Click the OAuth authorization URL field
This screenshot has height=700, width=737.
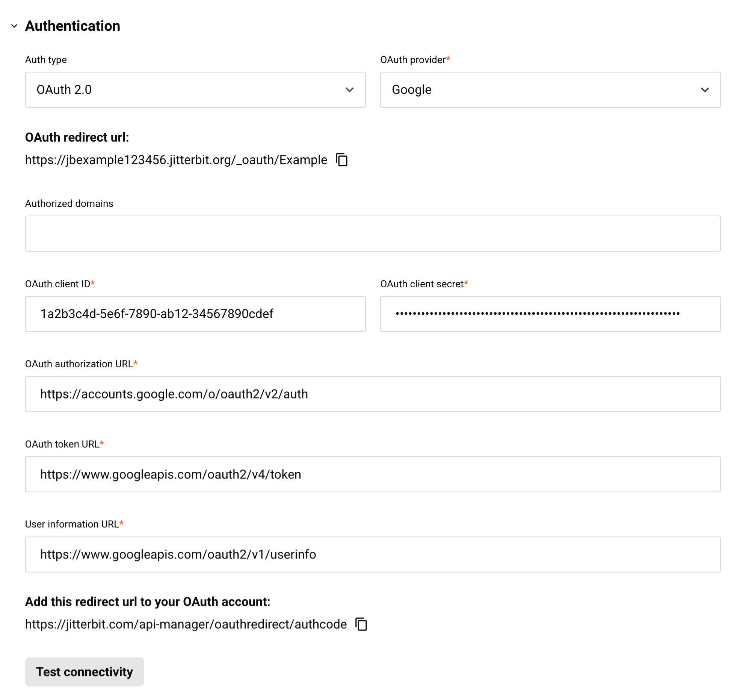tap(373, 394)
